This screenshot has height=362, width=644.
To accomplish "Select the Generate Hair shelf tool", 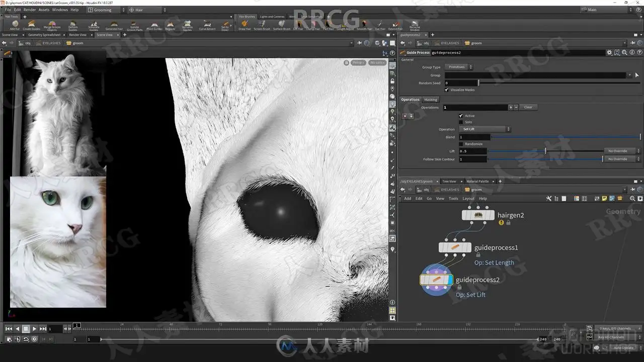I will click(x=114, y=25).
